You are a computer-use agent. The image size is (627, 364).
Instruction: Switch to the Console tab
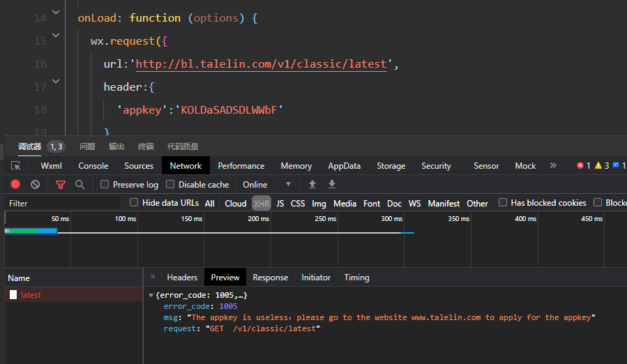pos(93,166)
